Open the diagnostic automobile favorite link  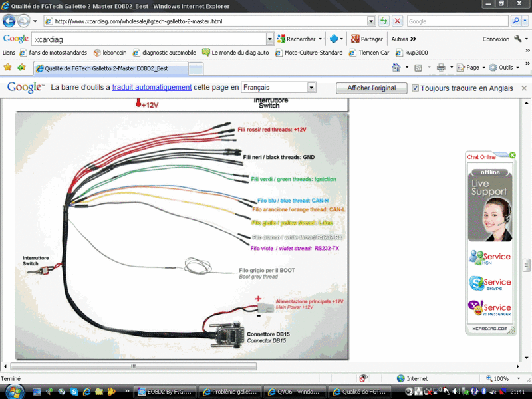pyautogui.click(x=164, y=53)
